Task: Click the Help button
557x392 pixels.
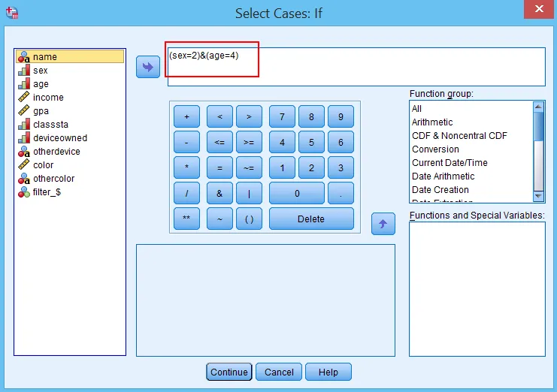Action: click(328, 372)
